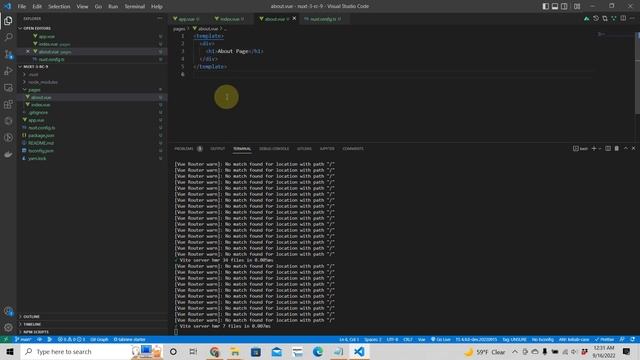Switch to Debug Console panel tab

point(274,149)
